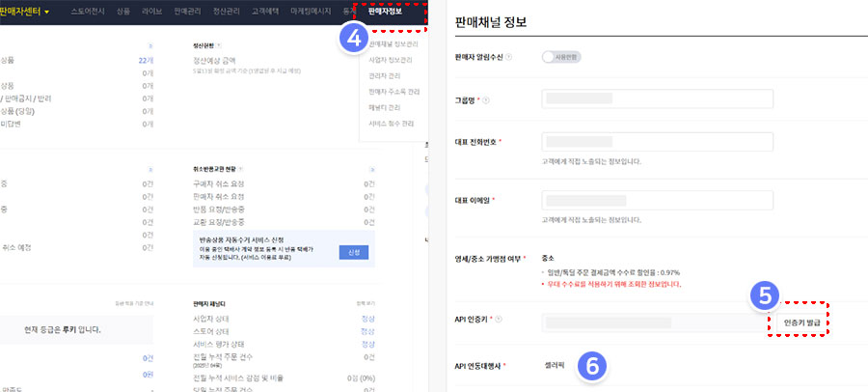Click the 그룹명 input field
868x392 pixels.
click(657, 98)
